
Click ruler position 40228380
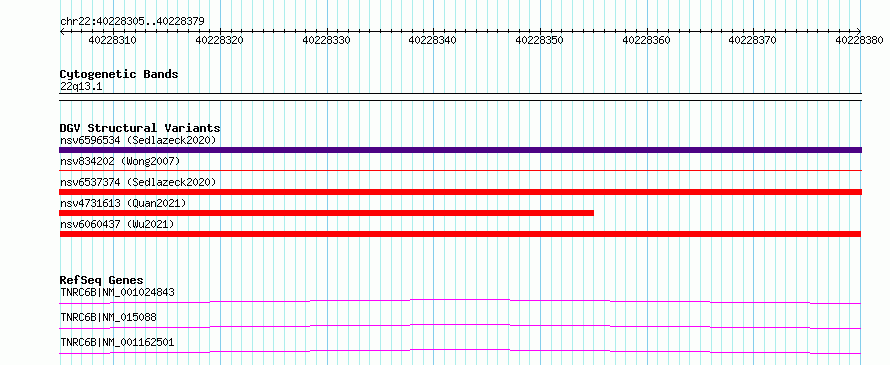click(x=859, y=40)
